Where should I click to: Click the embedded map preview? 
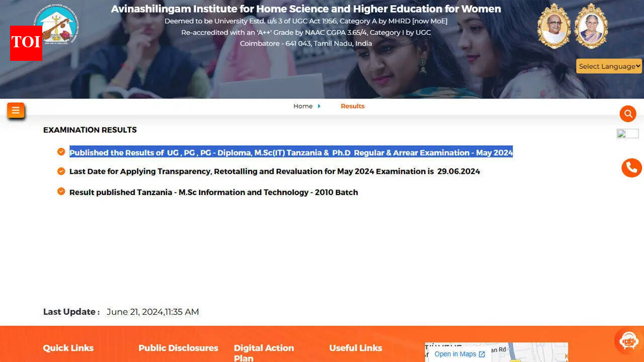pos(497,352)
